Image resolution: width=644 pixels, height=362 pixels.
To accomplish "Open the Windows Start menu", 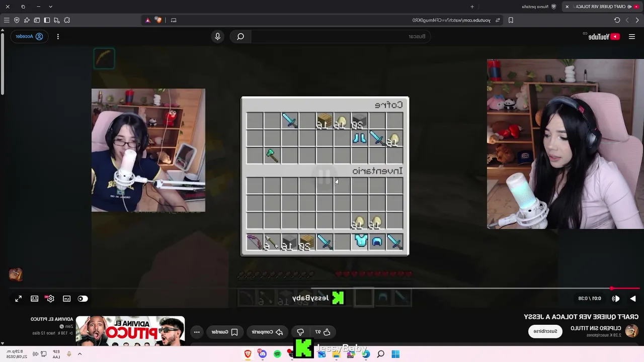I will 395,354.
